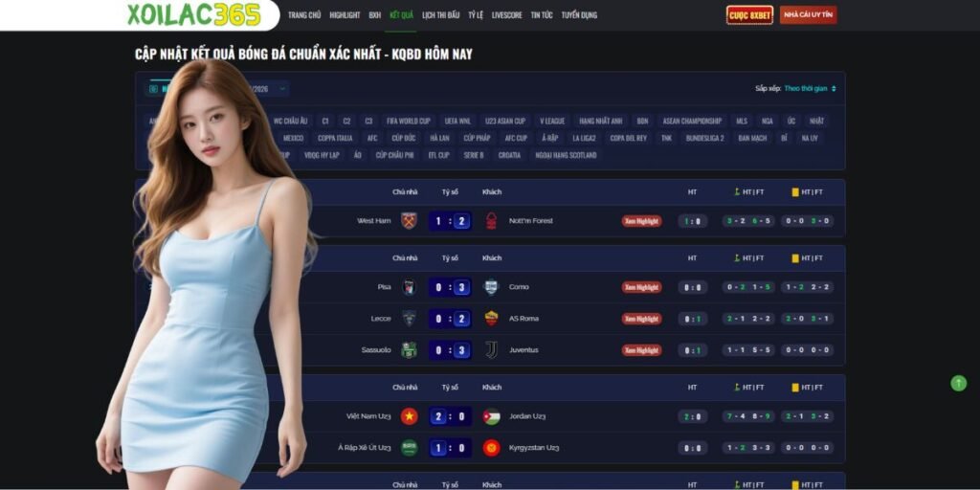Image resolution: width=980 pixels, height=490 pixels.
Task: Click the Việt Nam U23 flag icon
Action: 409,416
